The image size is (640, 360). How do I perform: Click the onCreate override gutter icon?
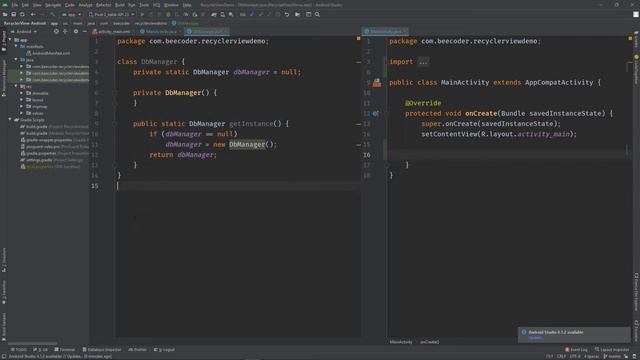tap(376, 113)
